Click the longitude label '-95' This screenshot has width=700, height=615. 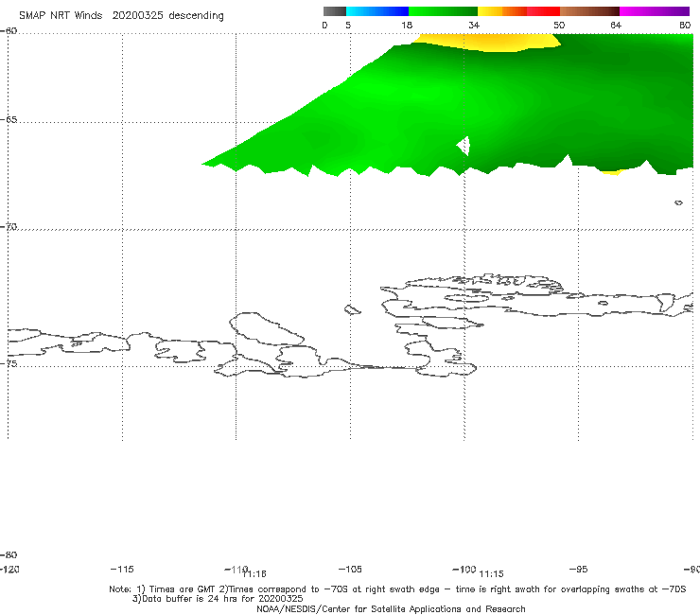pyautogui.click(x=578, y=569)
